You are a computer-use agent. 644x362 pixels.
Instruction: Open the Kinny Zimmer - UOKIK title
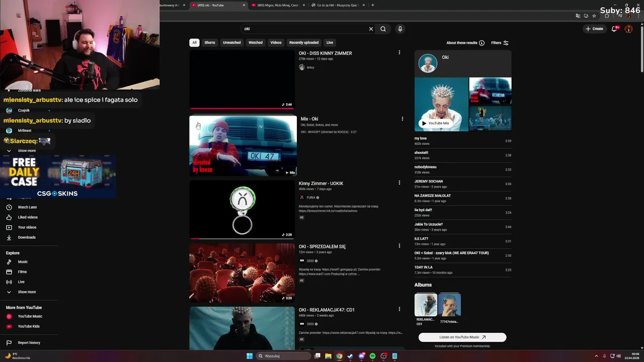321,183
